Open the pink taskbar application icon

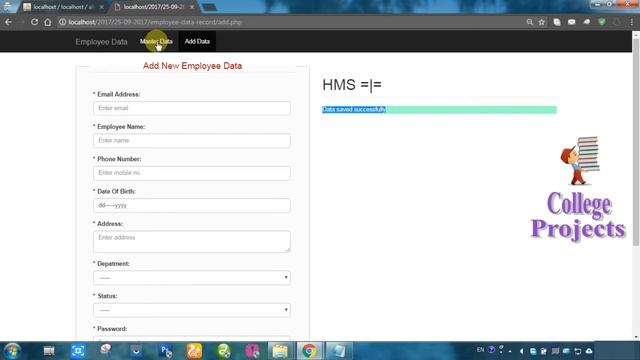[252, 351]
